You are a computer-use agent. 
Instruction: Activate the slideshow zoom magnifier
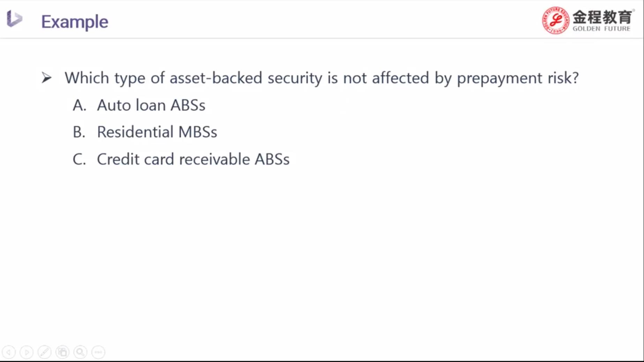[80, 352]
